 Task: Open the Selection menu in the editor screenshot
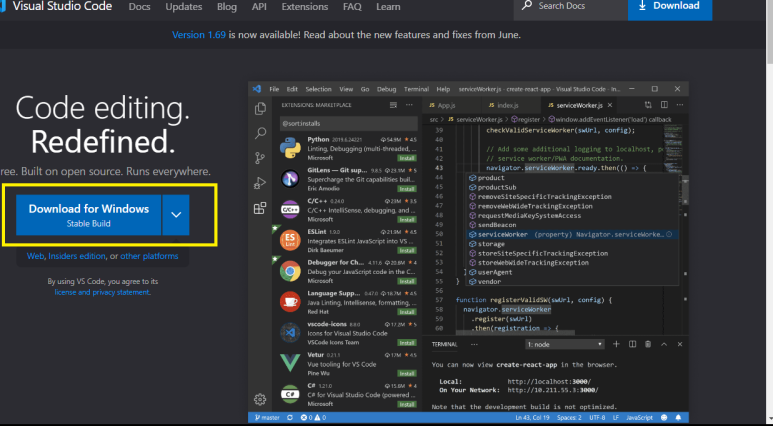coord(318,89)
